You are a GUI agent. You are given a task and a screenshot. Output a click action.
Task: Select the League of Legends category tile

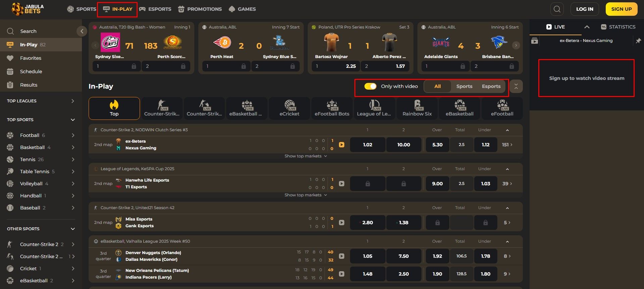374,108
